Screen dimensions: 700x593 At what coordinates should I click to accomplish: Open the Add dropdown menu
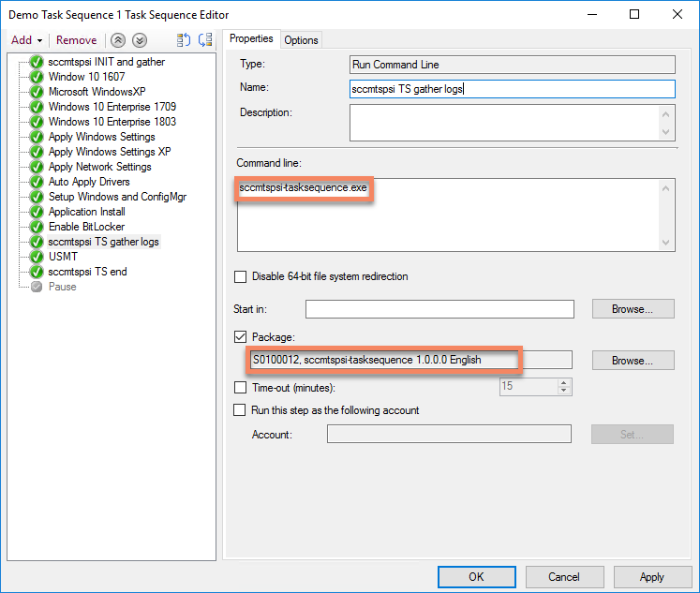27,40
